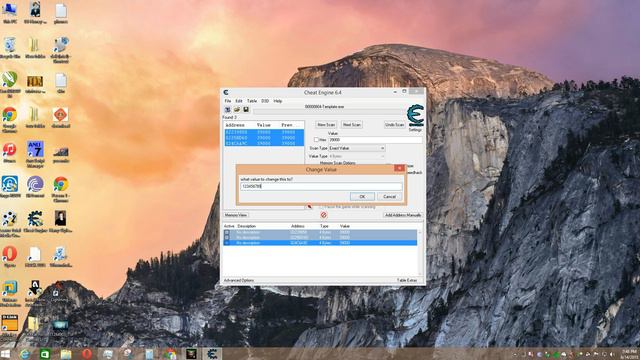The width and height of the screenshot is (640, 360).
Task: Click the Next Scan button
Action: (351, 125)
